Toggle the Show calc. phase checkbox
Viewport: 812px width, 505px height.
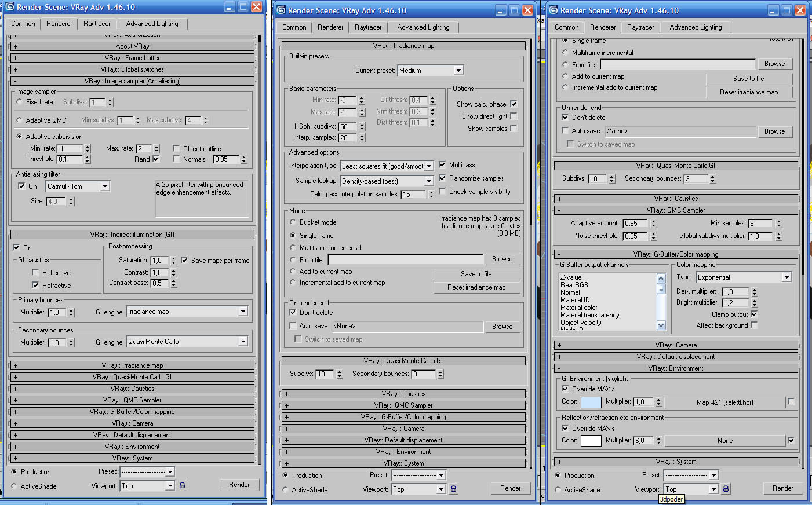(514, 104)
